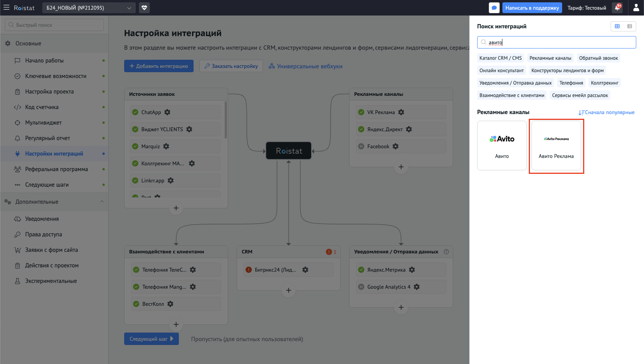Filter by Сервисы емейл рассылок tag
Viewport: 644px width, 364px height.
pyautogui.click(x=580, y=95)
